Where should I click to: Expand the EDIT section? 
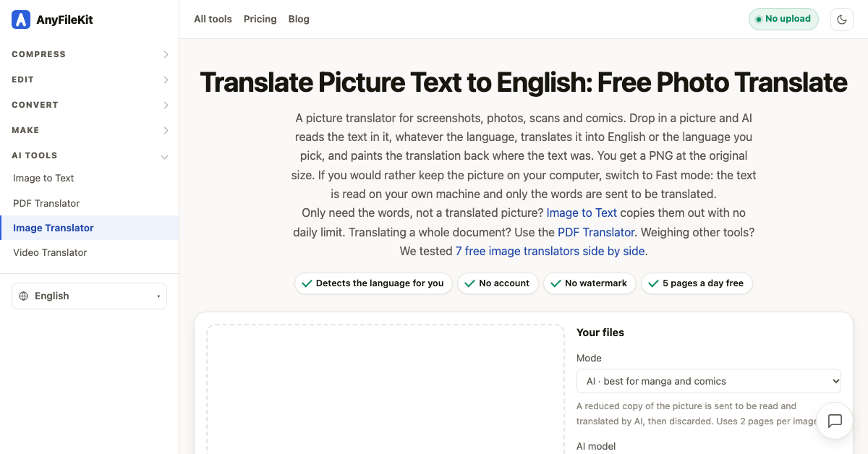[x=90, y=80]
